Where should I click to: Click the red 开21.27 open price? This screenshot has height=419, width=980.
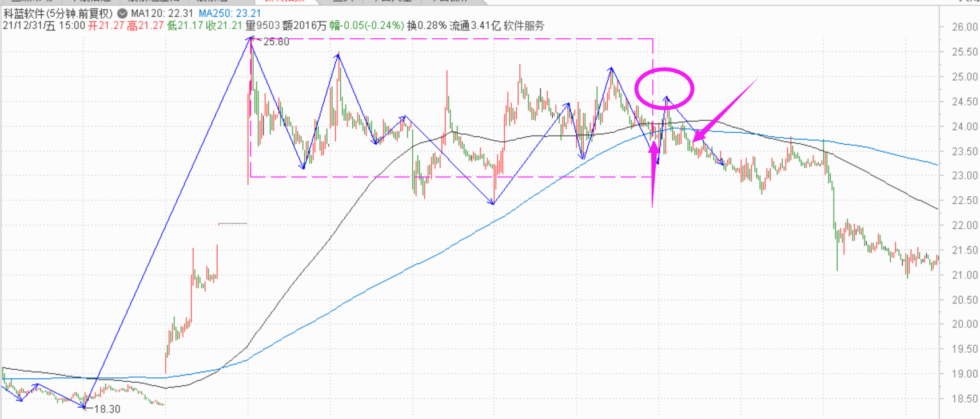(106, 26)
